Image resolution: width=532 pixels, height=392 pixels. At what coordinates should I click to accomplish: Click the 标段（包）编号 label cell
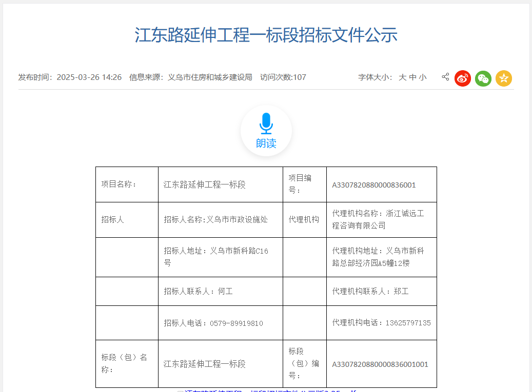click(305, 363)
